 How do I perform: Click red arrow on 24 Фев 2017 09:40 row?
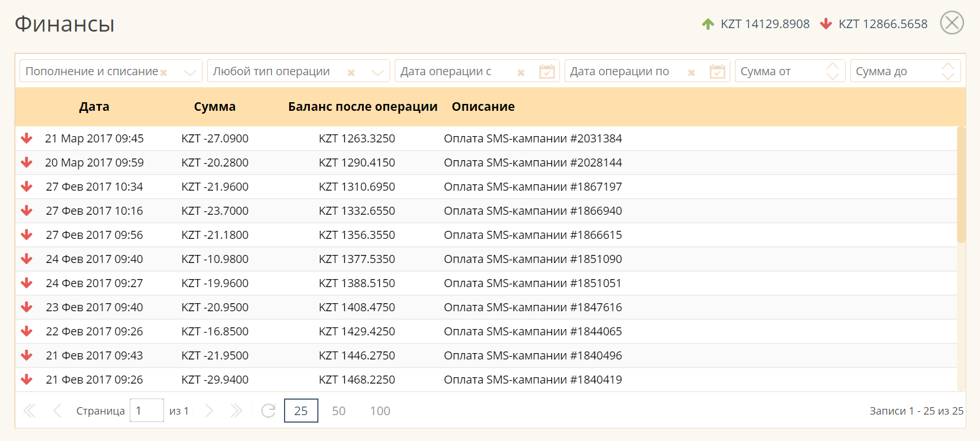(x=26, y=259)
